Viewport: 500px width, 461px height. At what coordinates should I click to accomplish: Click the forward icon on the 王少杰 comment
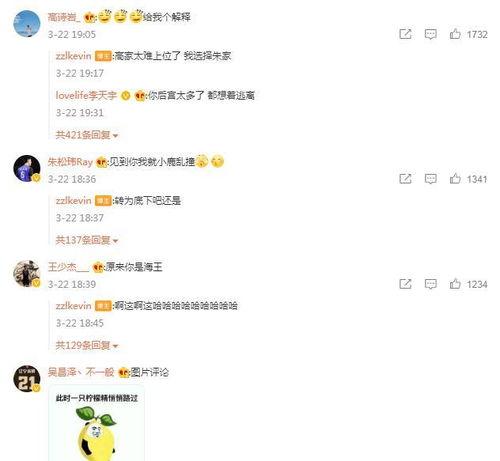coord(405,284)
